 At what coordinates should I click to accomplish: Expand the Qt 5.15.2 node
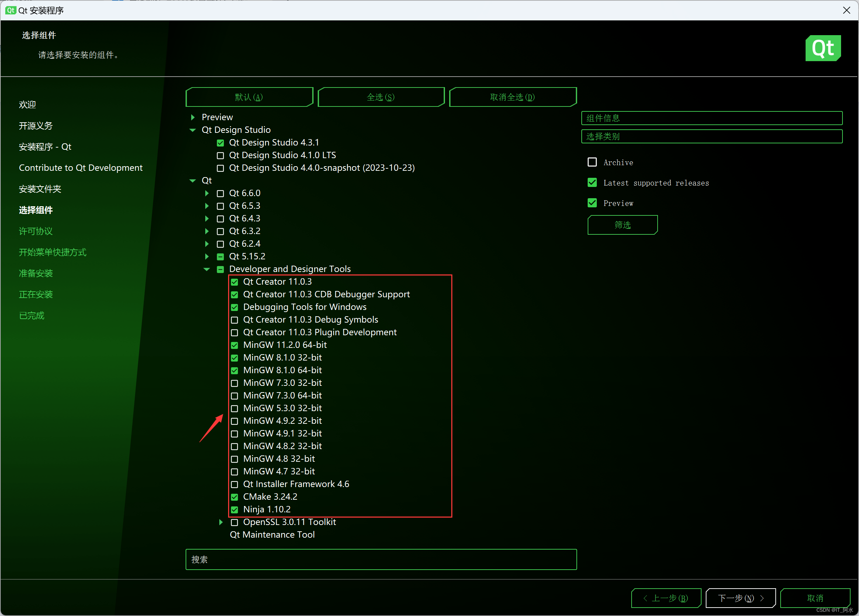click(x=207, y=257)
